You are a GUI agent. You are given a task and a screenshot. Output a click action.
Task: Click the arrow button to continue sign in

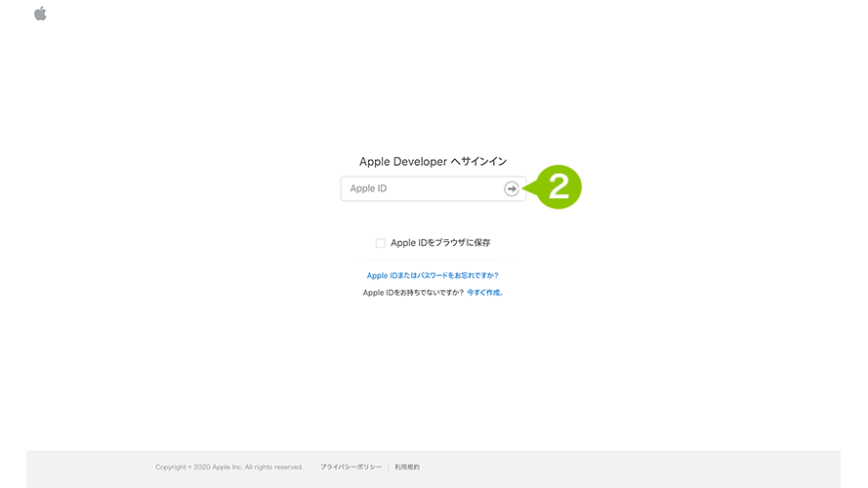tap(512, 188)
